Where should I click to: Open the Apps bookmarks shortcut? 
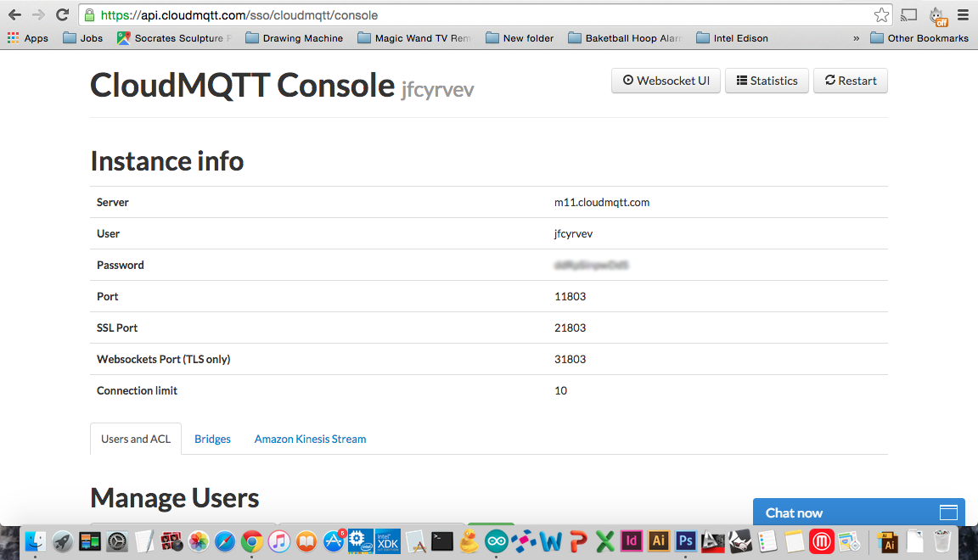(x=27, y=38)
